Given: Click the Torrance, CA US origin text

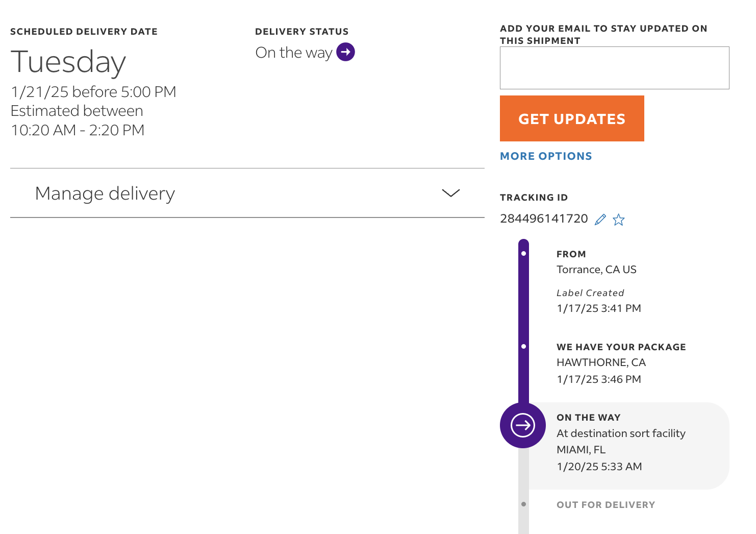Looking at the screenshot, I should click(596, 270).
